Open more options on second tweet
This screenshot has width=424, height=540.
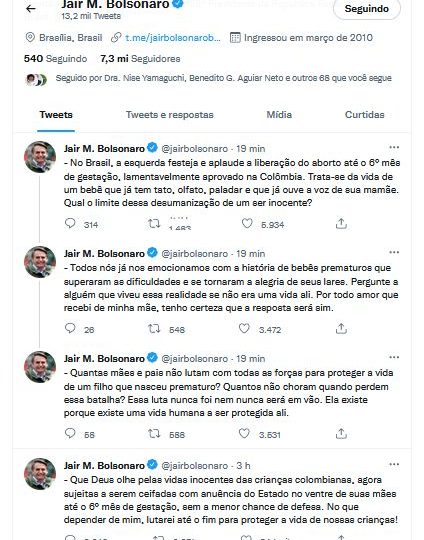point(394,252)
